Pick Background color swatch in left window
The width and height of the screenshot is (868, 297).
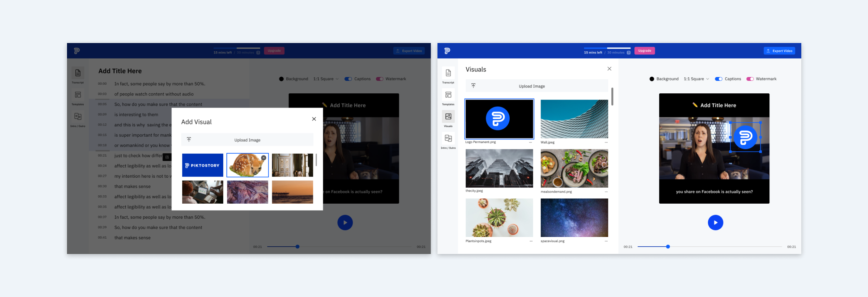click(281, 79)
